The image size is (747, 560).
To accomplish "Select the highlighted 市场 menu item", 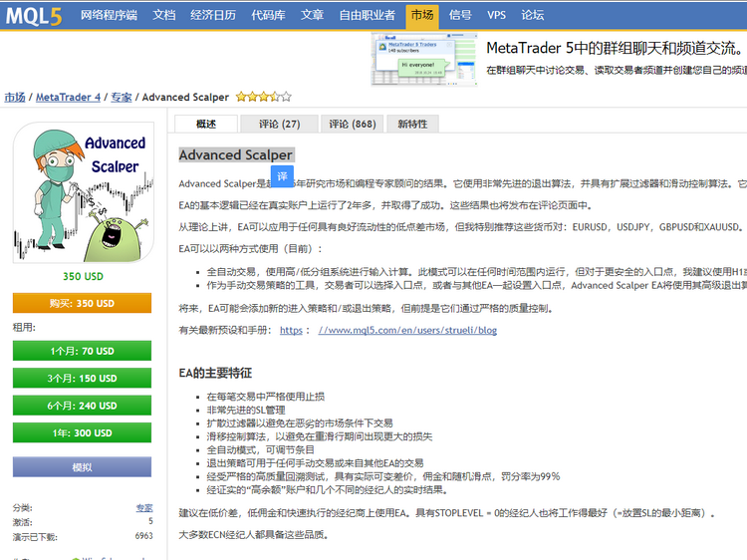I will click(422, 15).
